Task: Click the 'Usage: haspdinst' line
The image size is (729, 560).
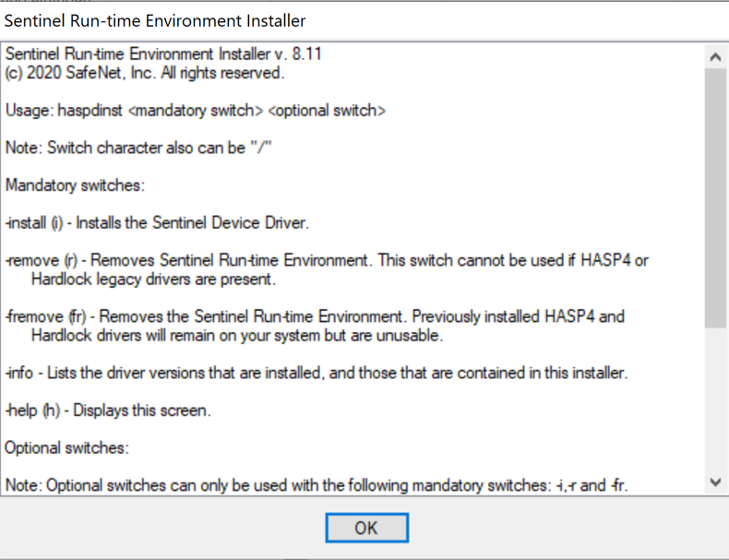Action: [195, 111]
